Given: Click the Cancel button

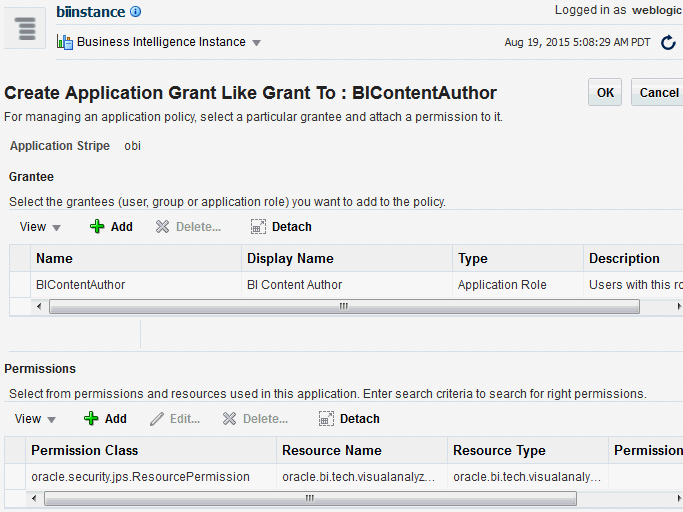Looking at the screenshot, I should tap(659, 92).
